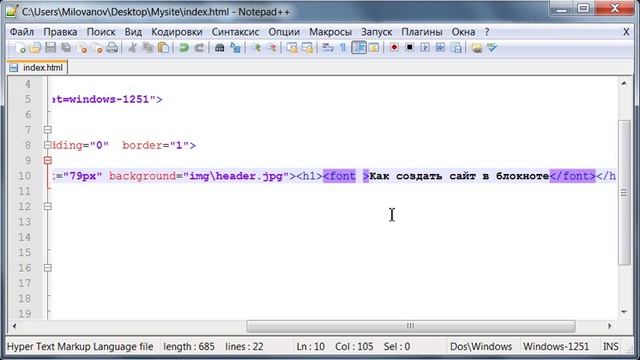The width and height of the screenshot is (640, 360).
Task: Click the vertical scrollbar thumb
Action: [x=624, y=193]
